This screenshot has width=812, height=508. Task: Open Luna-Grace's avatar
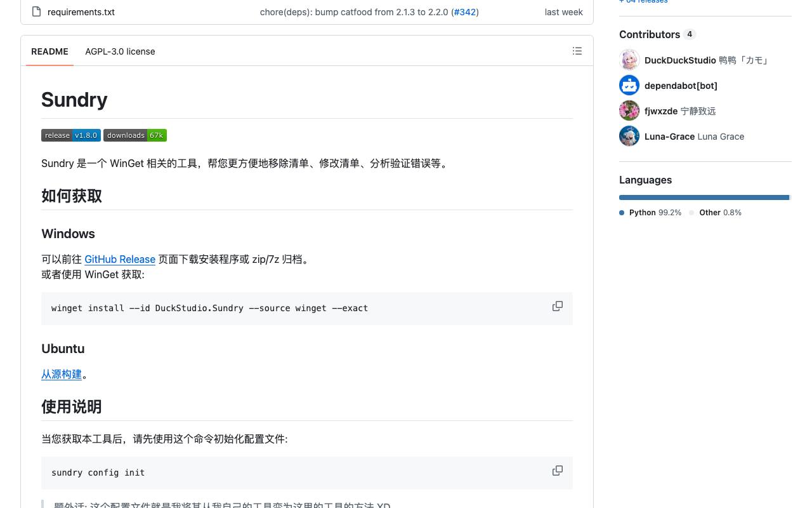(x=629, y=136)
